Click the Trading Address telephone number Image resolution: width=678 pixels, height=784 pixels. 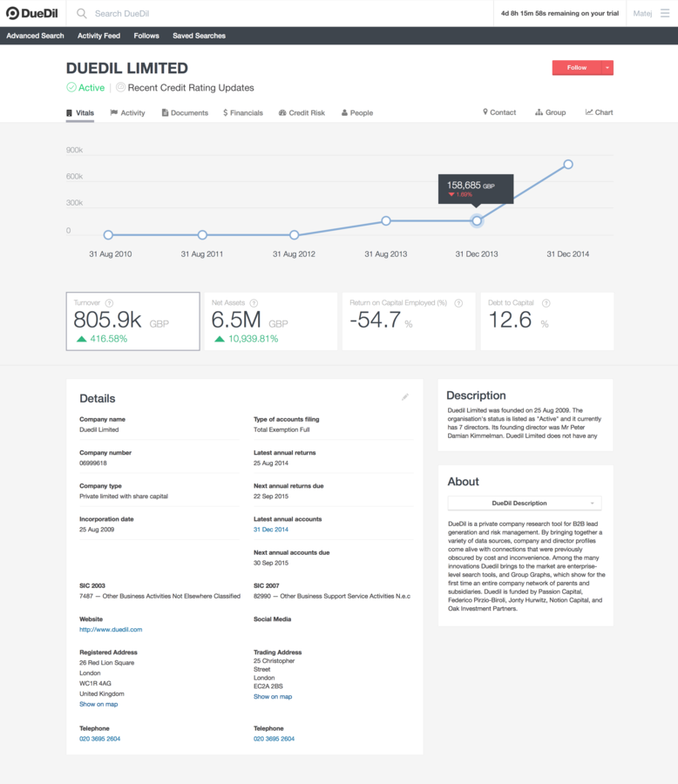tap(274, 739)
